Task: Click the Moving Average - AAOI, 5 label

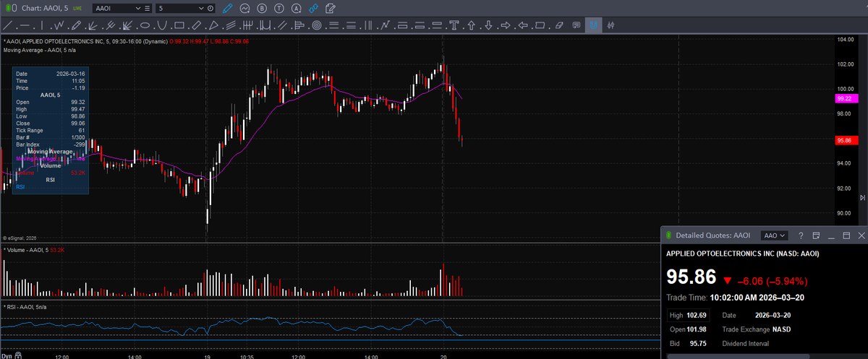Action: coord(39,51)
